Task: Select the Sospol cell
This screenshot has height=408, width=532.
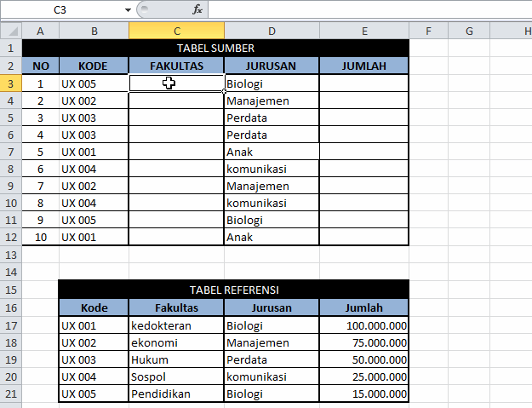Action: 176,376
